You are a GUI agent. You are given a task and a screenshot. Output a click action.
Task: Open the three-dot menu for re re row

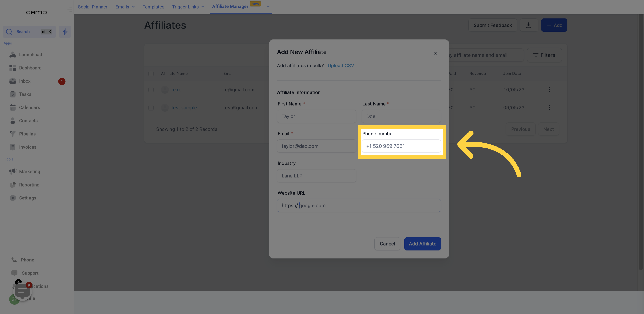549,90
